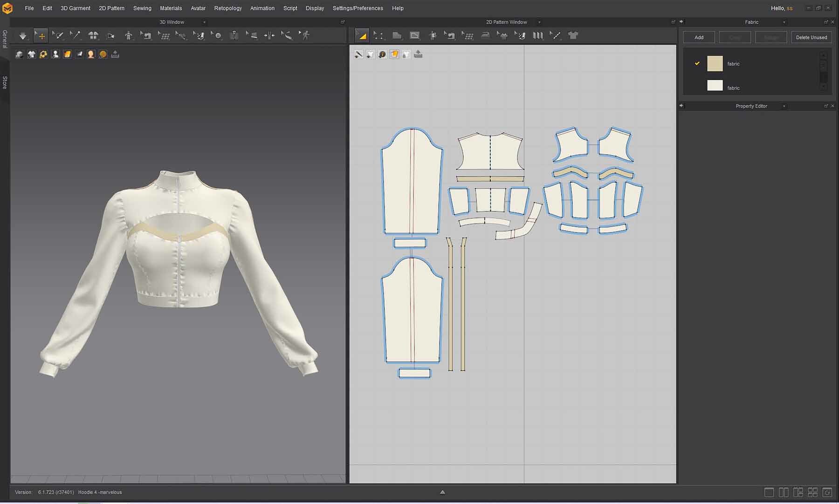Click the sewing machine icon in 3D toolbar

click(147, 35)
